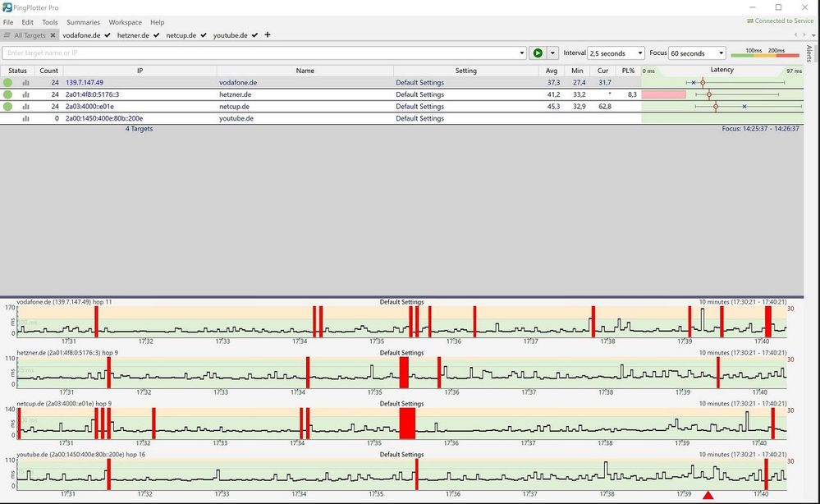Click the vodafone.de green status circle
Screen dimensions: 820x504
(7, 83)
